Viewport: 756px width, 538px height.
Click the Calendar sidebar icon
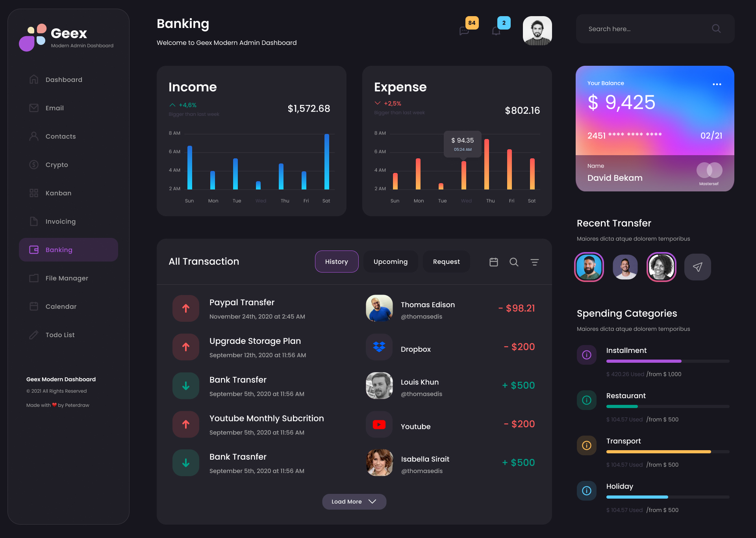coord(34,306)
